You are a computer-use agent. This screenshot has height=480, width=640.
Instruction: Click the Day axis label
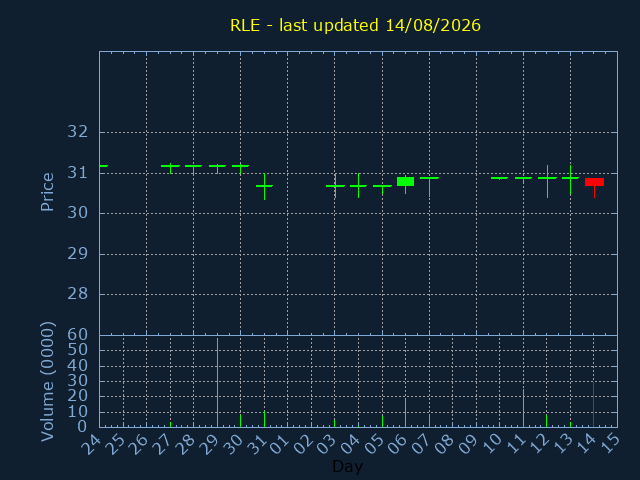pos(347,466)
